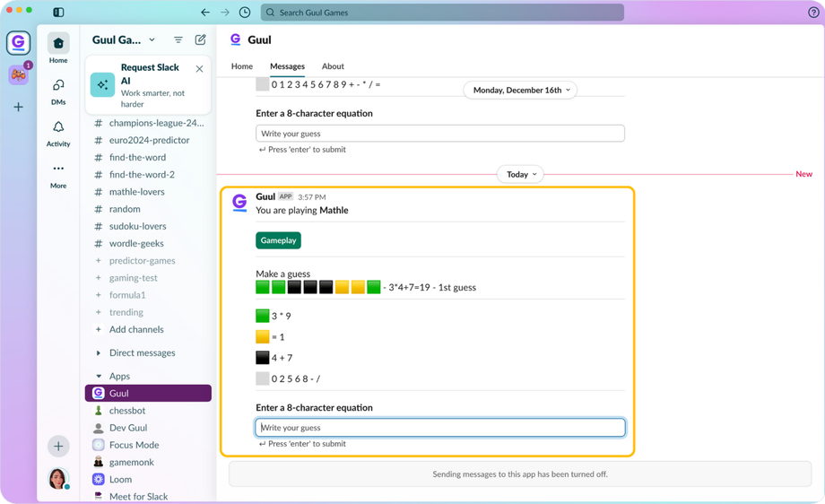The height and width of the screenshot is (504, 825).
Task: Dismiss the Request Slack AI banner
Action: pos(199,69)
